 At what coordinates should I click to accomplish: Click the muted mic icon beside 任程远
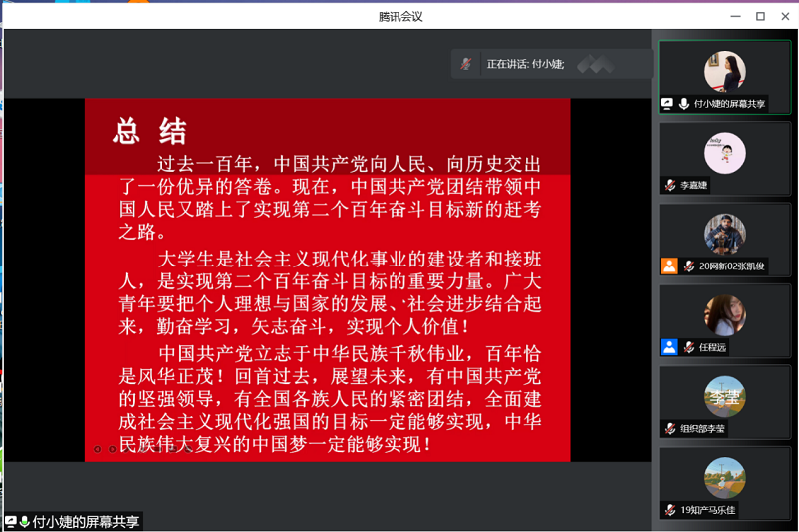(688, 347)
